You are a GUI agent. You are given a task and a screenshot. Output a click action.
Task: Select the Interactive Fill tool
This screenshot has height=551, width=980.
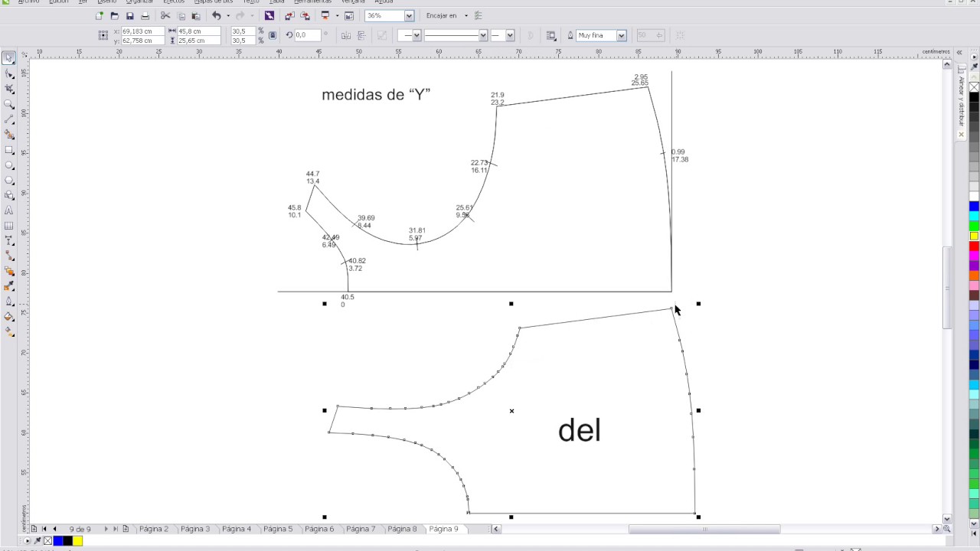[x=9, y=332]
